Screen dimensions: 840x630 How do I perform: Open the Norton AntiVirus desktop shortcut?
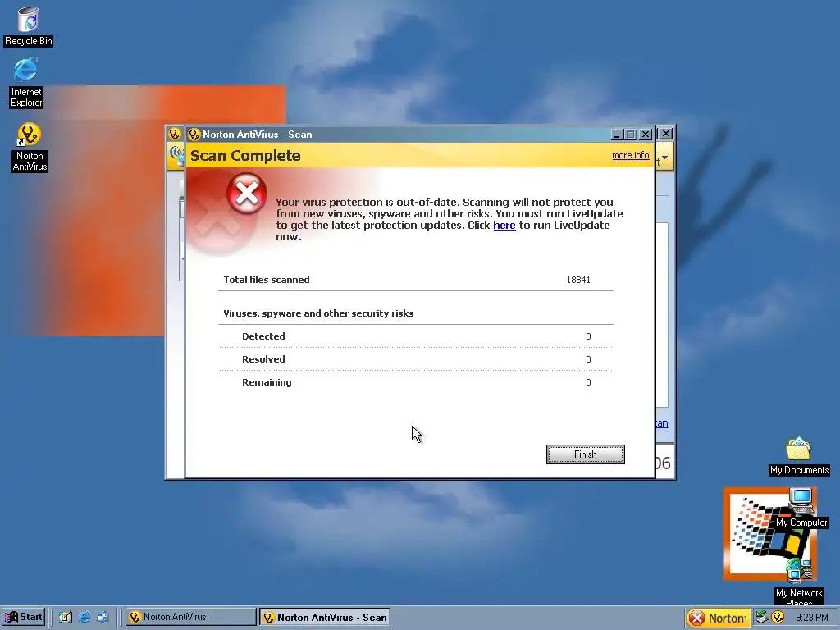[x=30, y=147]
